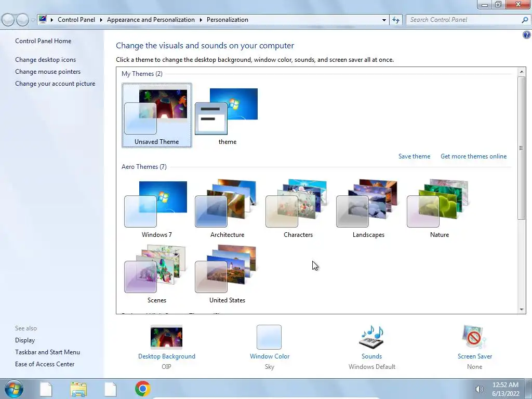532x399 pixels.
Task: Select the Unsaved Theme thumbnail
Action: coord(157,115)
